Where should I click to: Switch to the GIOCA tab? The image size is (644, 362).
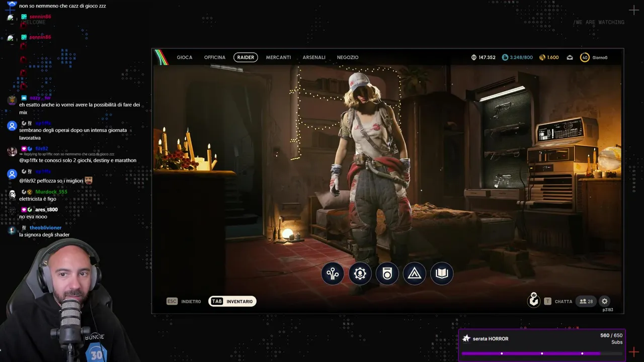[185, 57]
